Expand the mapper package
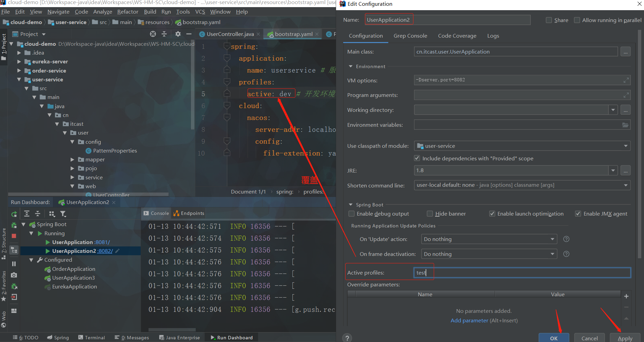 (72, 159)
